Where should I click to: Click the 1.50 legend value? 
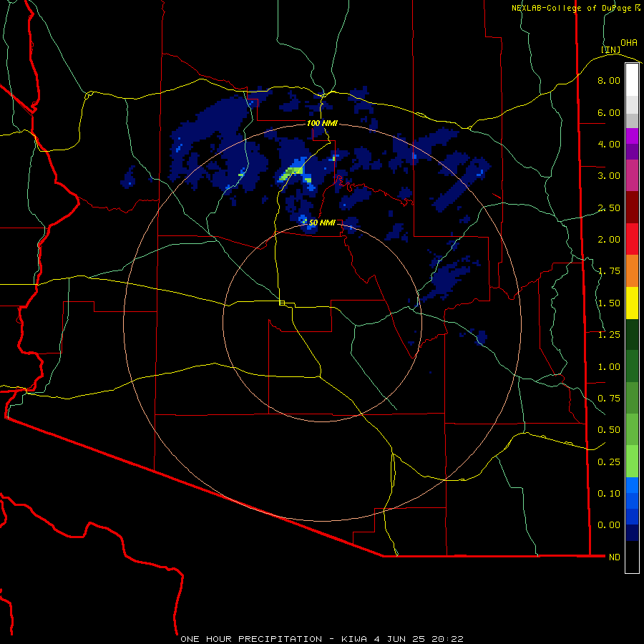(x=609, y=303)
